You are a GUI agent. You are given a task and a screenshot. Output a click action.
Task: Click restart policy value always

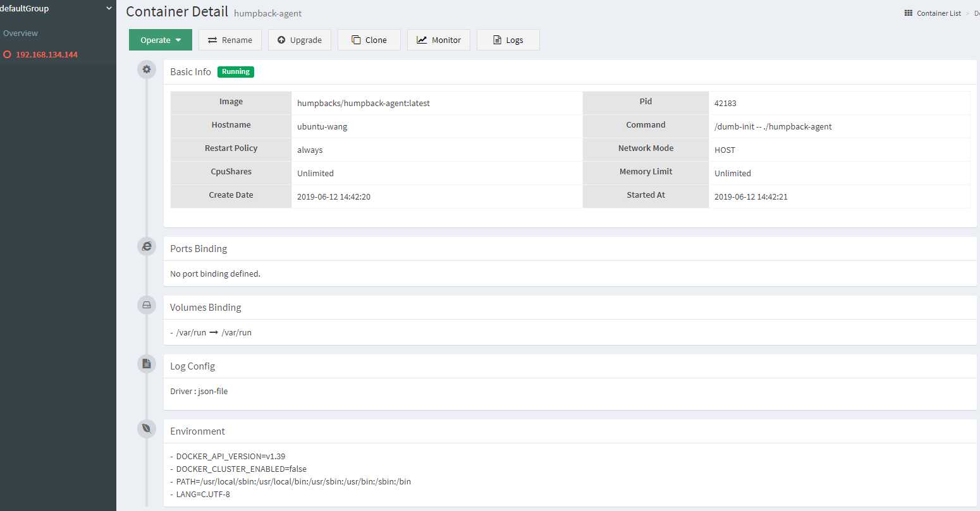(310, 150)
